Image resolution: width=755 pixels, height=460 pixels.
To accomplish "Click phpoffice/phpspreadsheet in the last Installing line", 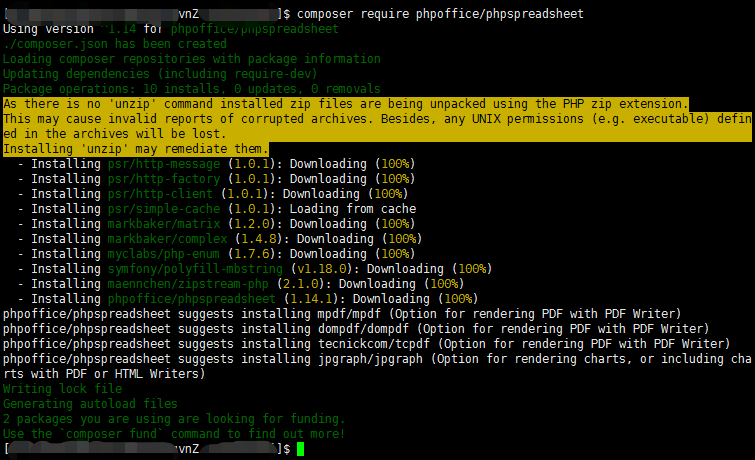I will click(192, 299).
